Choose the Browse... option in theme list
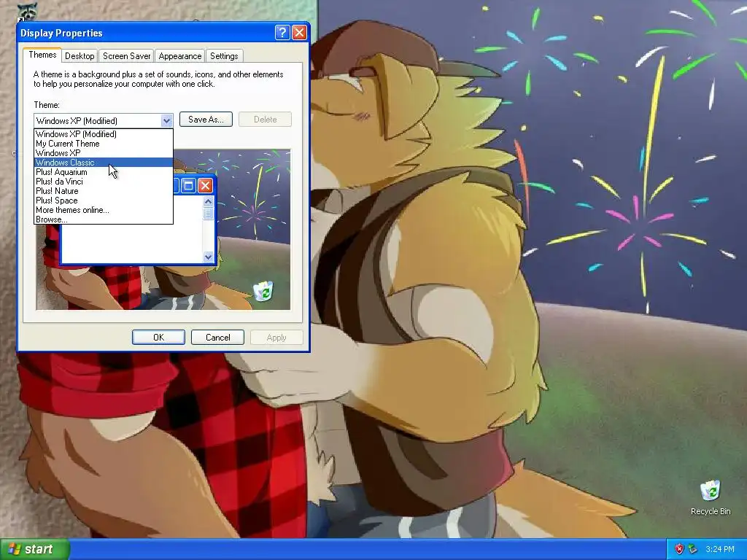The width and height of the screenshot is (747, 560). point(104,219)
